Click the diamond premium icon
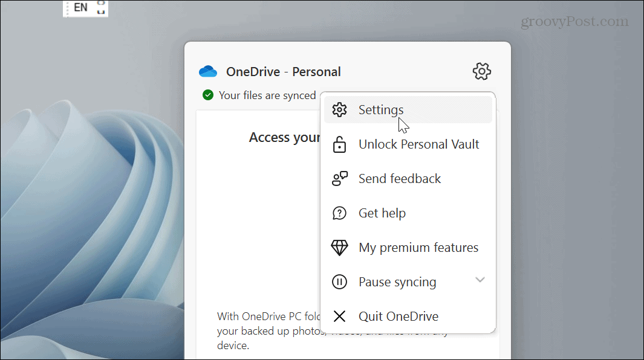 [x=340, y=248]
